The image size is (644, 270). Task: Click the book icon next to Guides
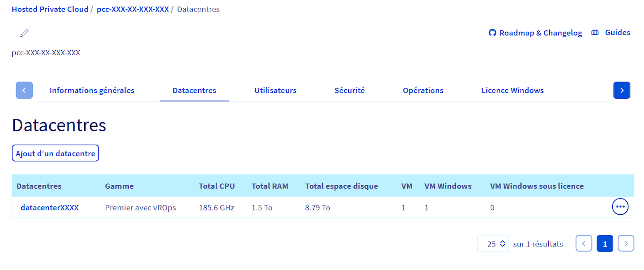pyautogui.click(x=595, y=33)
